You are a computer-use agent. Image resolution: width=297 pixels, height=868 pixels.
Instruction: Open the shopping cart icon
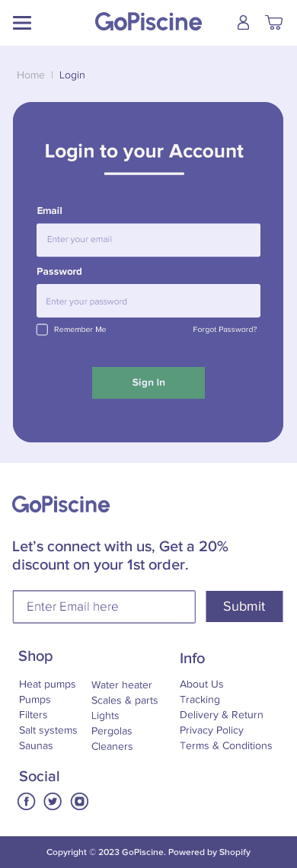tap(274, 22)
